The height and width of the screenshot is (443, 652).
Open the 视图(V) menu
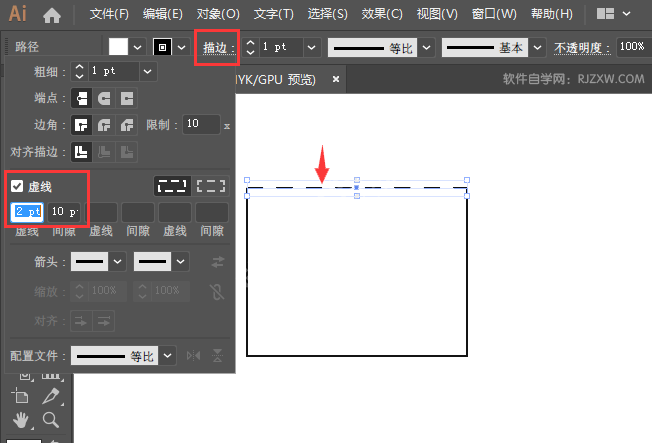pos(437,14)
